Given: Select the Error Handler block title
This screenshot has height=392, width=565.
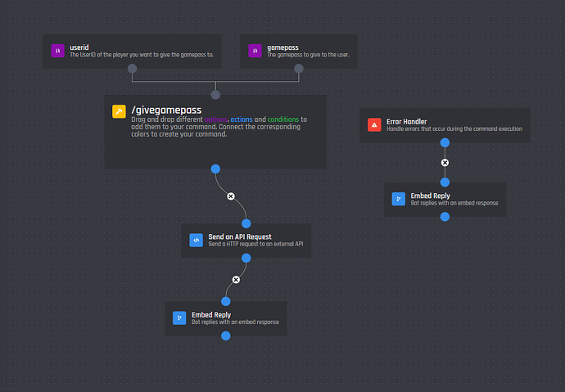Looking at the screenshot, I should pos(406,122).
